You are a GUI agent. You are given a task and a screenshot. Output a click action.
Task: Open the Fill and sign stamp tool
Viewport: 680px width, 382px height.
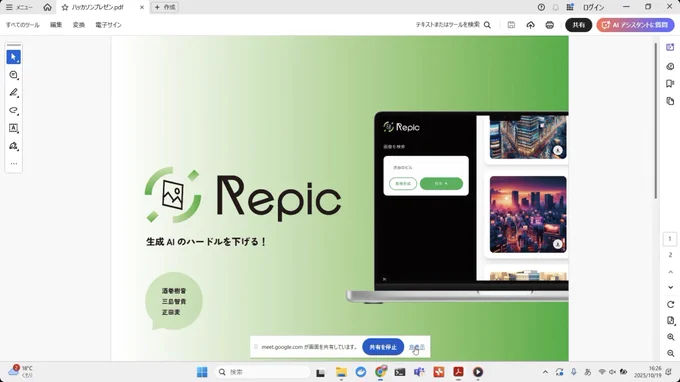point(13,146)
